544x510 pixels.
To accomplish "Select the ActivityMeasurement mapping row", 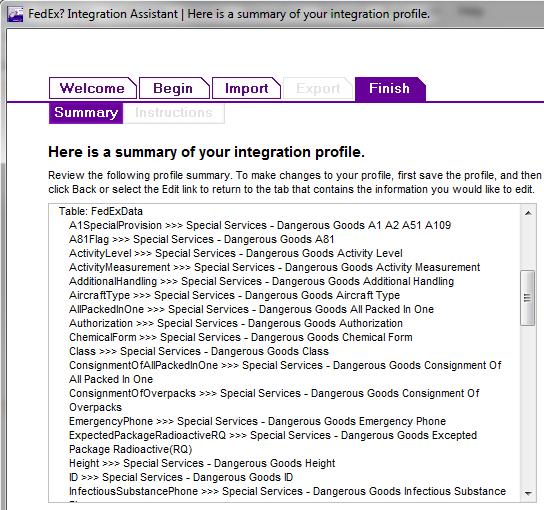I will click(274, 267).
